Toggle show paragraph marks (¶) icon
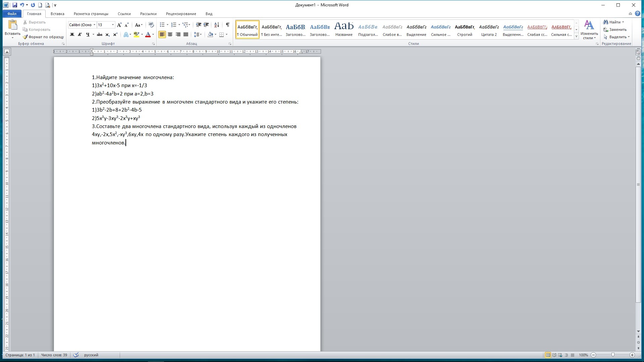This screenshot has width=644, height=362. [x=228, y=25]
